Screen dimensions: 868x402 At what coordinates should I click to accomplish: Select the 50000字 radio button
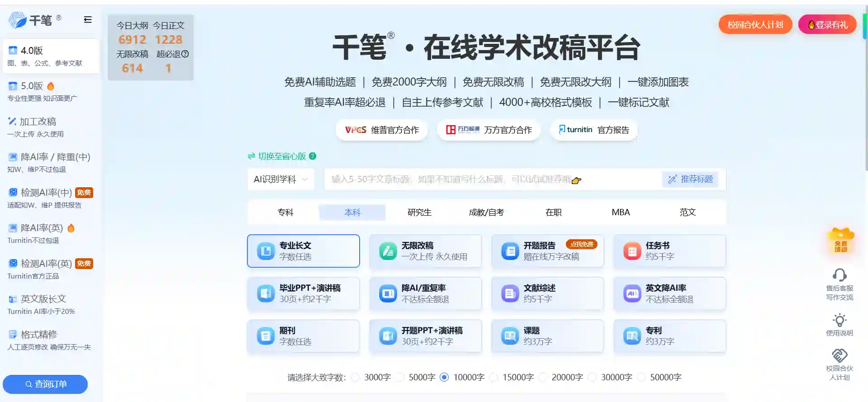point(641,377)
